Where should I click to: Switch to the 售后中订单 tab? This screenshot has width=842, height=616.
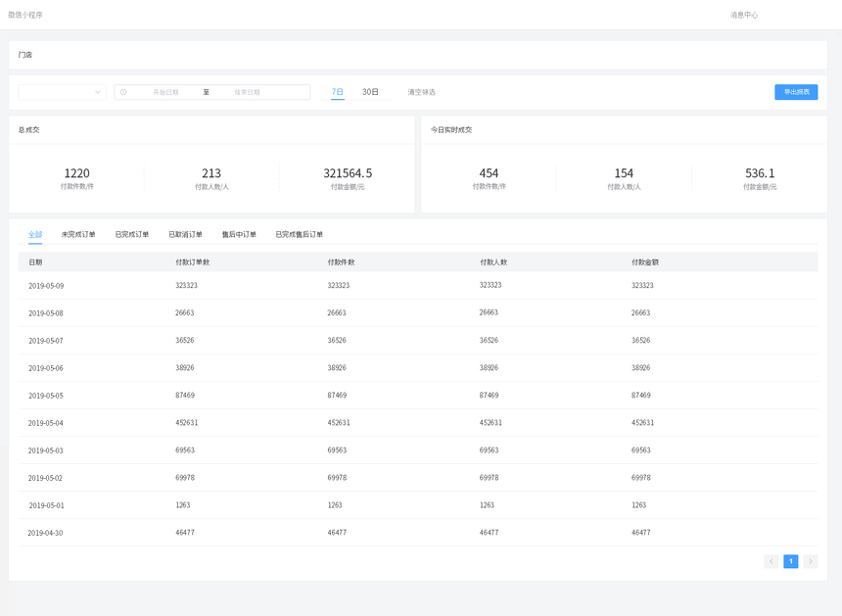point(239,235)
